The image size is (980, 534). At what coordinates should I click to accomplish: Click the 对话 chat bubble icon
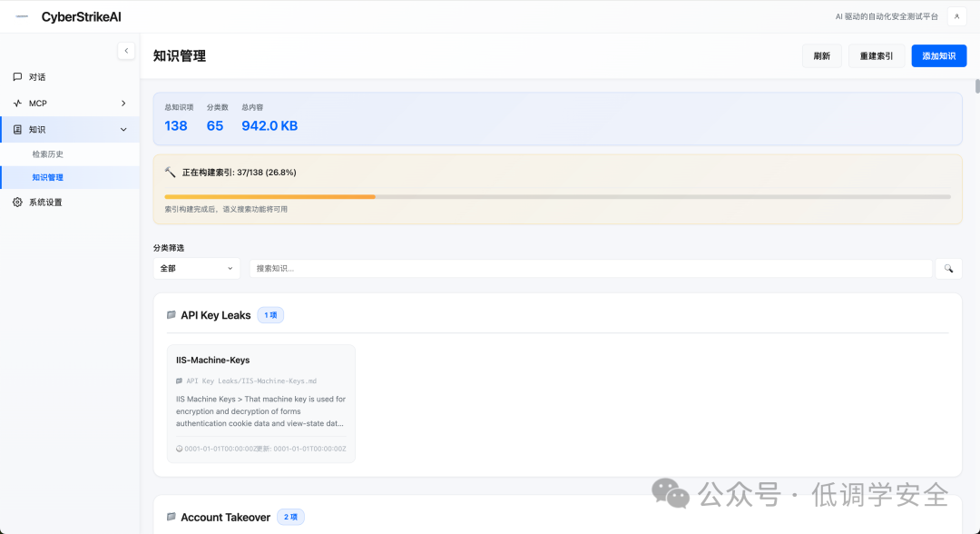tap(17, 77)
